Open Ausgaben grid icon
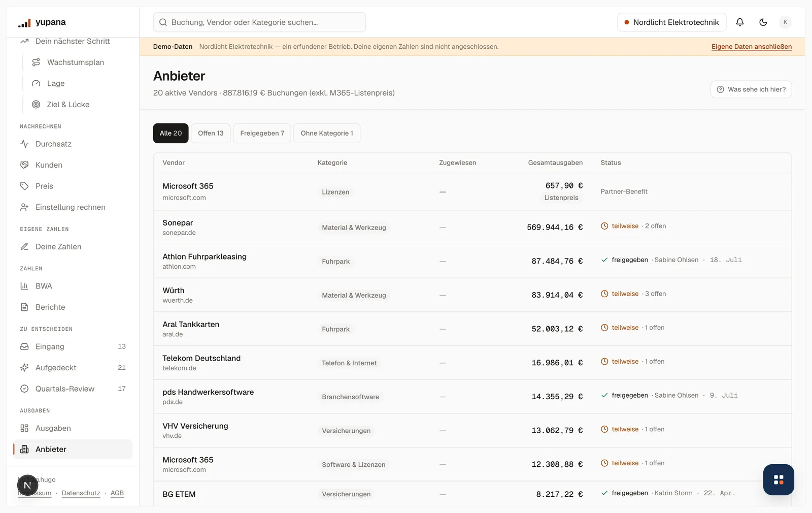The width and height of the screenshot is (812, 513). point(24,428)
